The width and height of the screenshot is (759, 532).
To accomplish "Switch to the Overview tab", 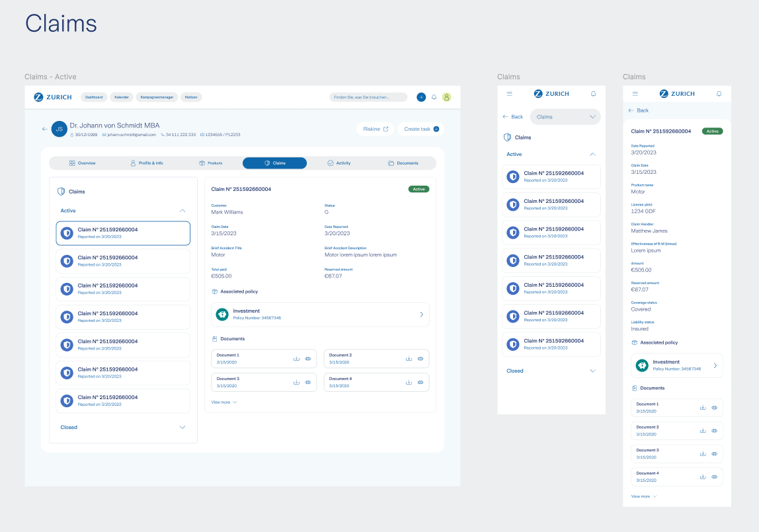I will pyautogui.click(x=82, y=163).
